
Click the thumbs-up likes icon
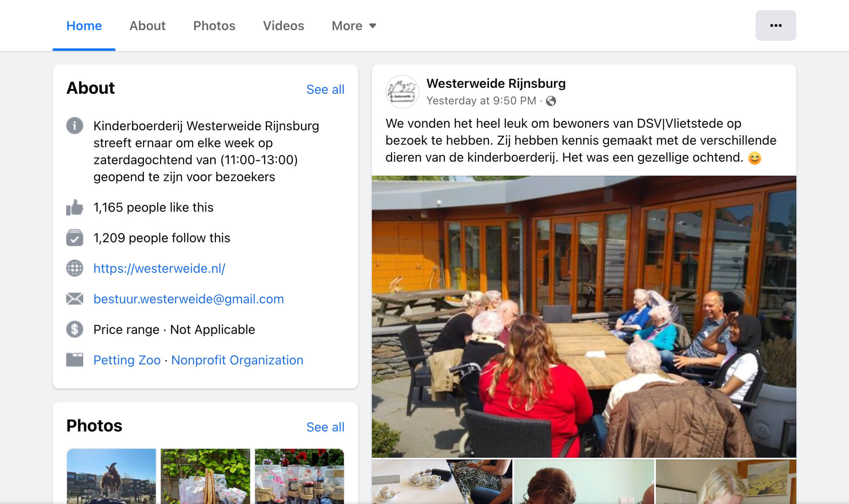click(x=75, y=207)
